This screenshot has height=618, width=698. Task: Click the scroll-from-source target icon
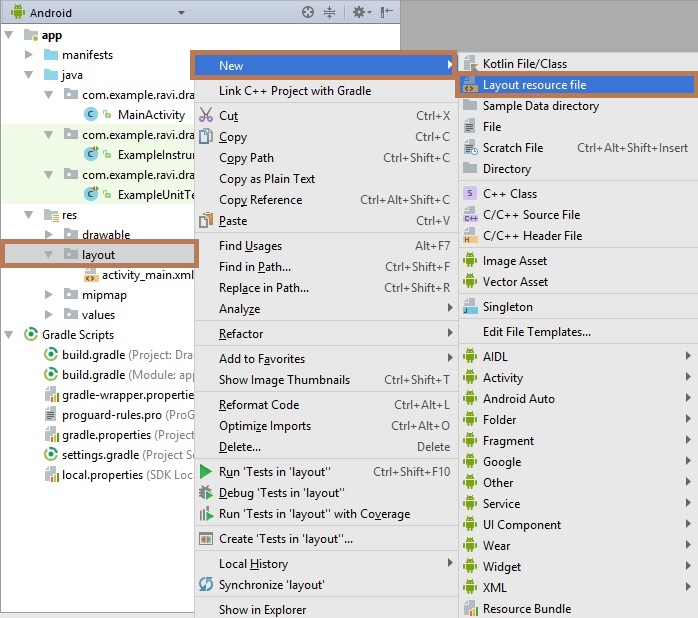308,12
